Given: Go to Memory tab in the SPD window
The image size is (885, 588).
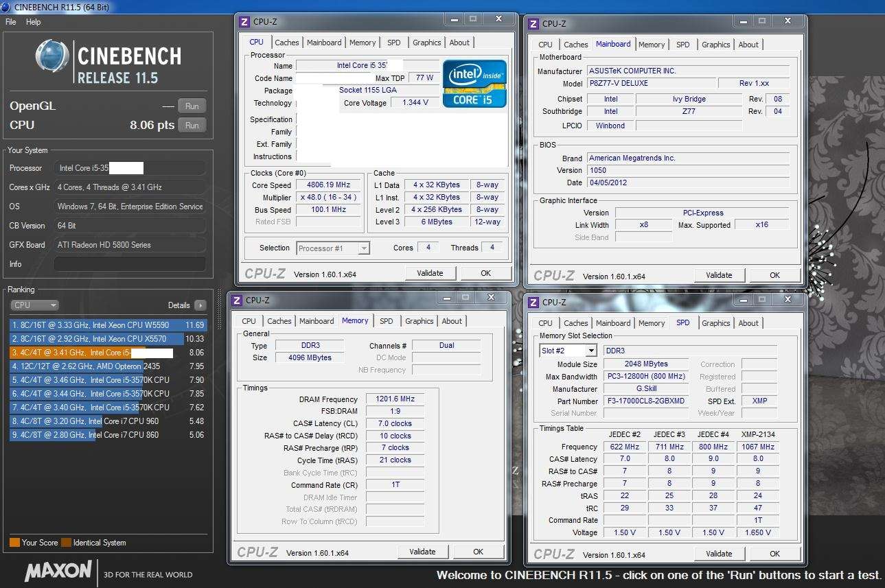Looking at the screenshot, I should pos(652,323).
